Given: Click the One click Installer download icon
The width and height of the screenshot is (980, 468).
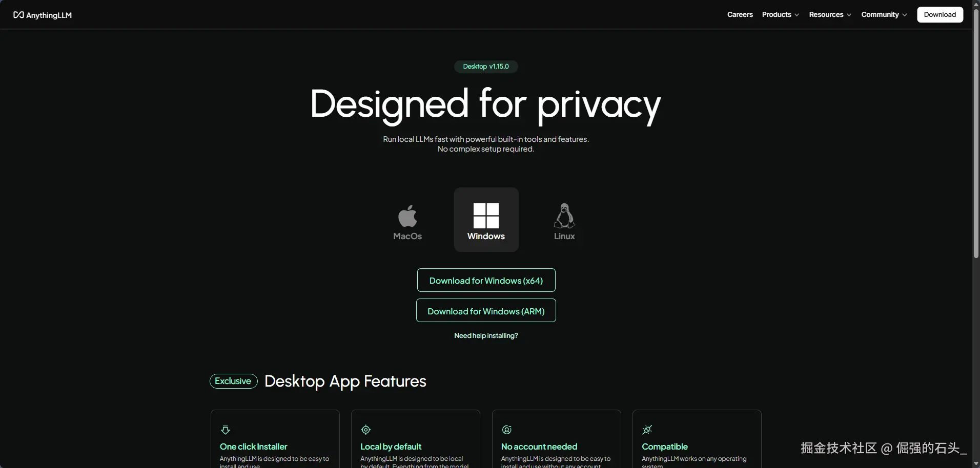Looking at the screenshot, I should (x=225, y=430).
